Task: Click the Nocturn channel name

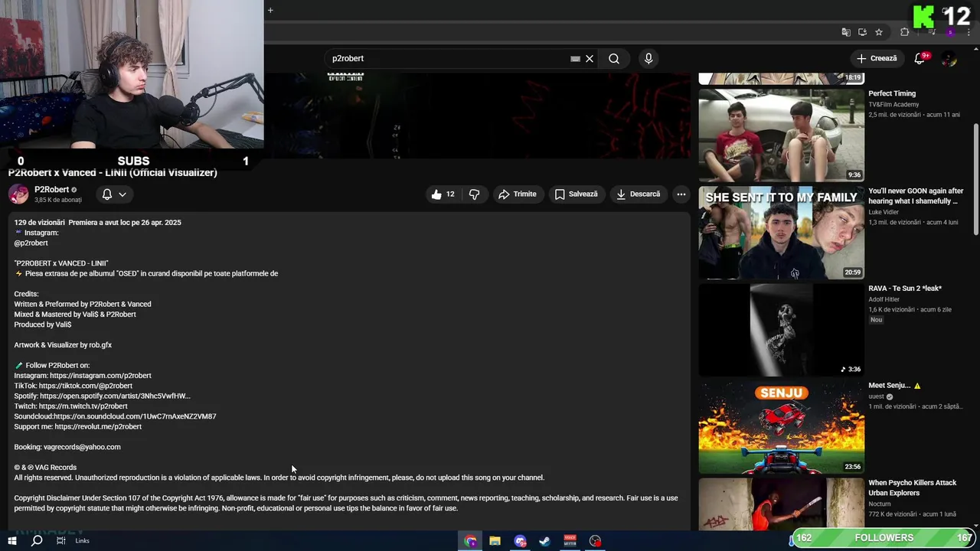Action: pos(880,504)
